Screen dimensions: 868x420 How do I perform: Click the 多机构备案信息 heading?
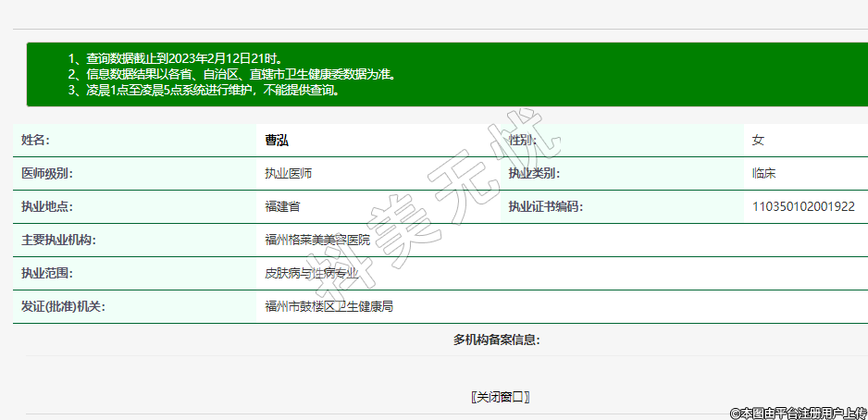(496, 340)
